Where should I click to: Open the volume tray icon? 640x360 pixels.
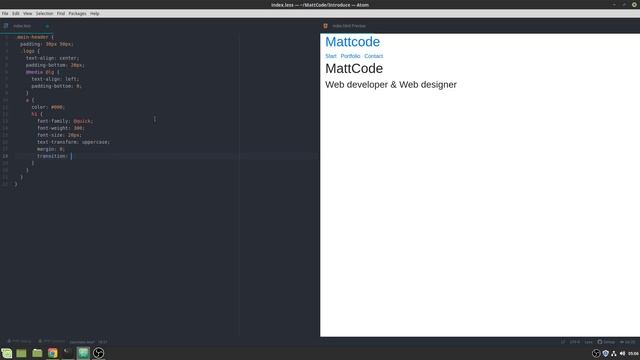pos(622,353)
